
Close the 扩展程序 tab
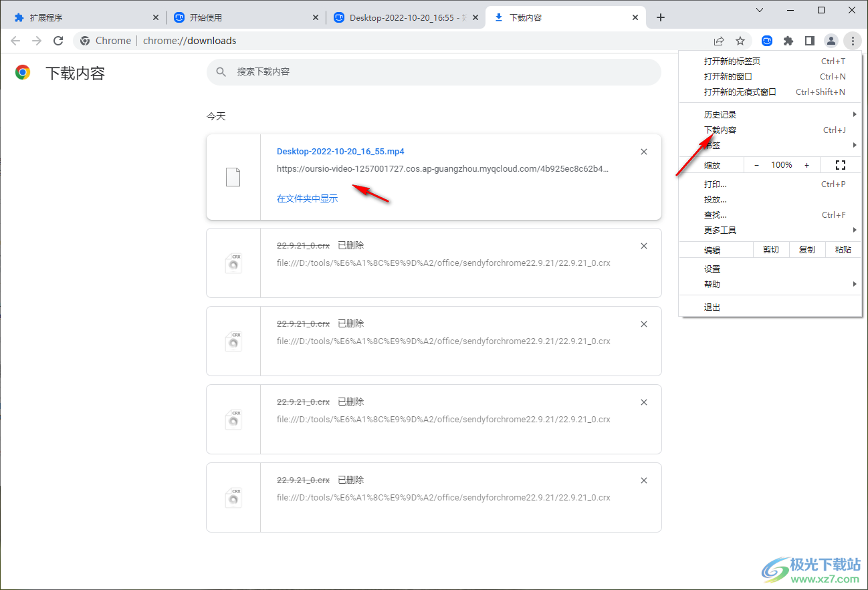(156, 17)
